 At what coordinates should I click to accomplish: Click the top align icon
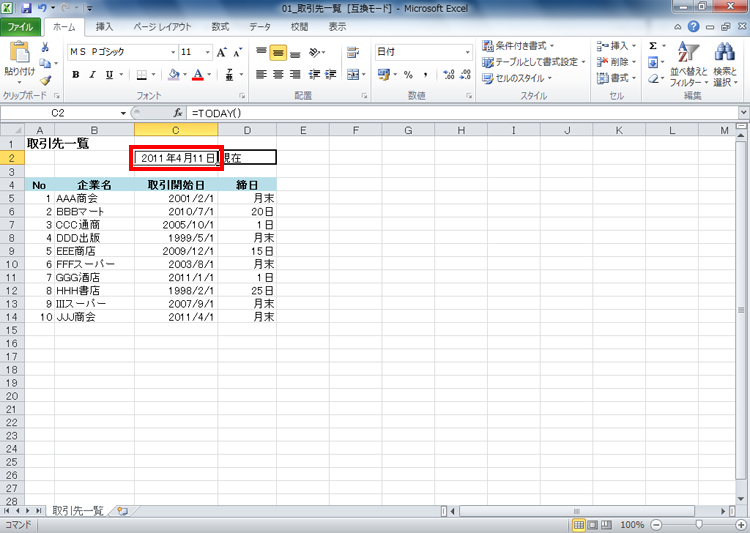coord(261,53)
